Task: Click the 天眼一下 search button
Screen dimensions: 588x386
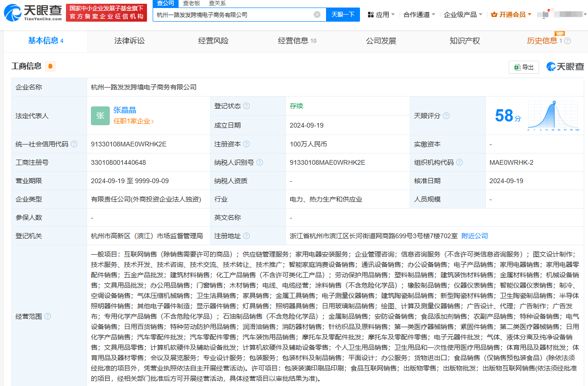Action: click(343, 15)
